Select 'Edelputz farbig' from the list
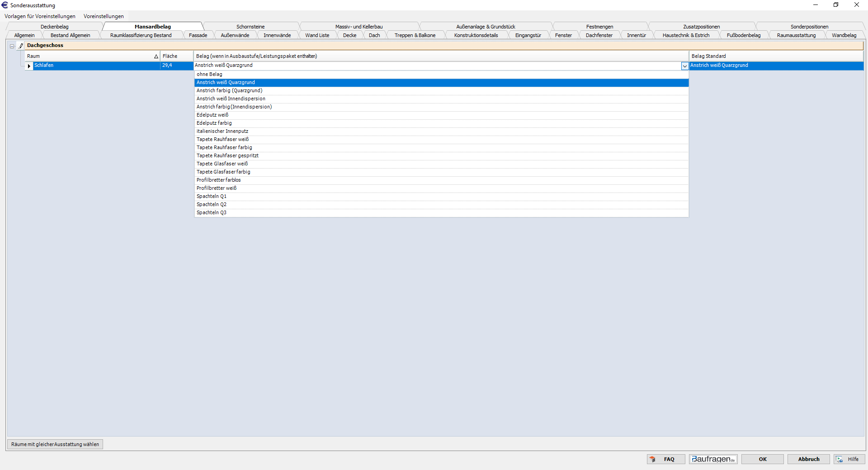This screenshot has width=868, height=470. [x=214, y=123]
